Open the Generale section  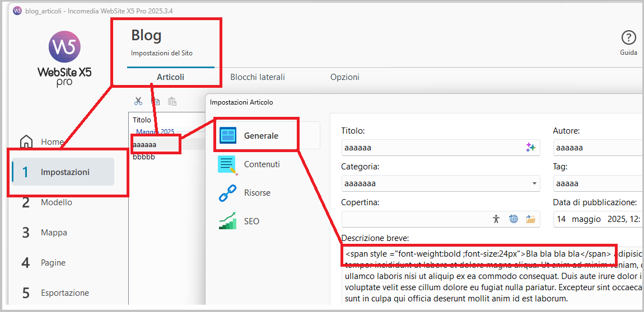click(261, 135)
